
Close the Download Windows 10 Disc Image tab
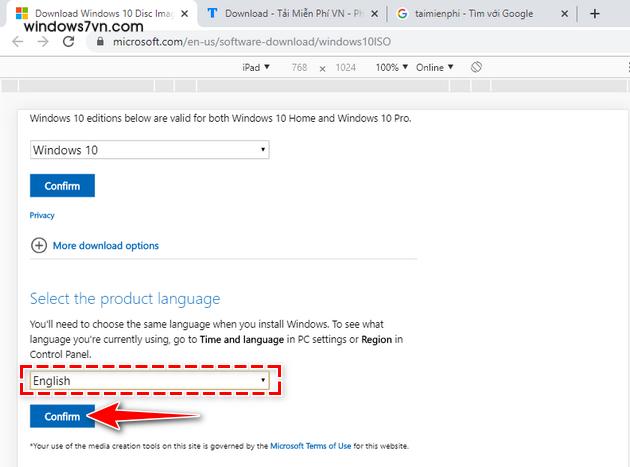(183, 14)
